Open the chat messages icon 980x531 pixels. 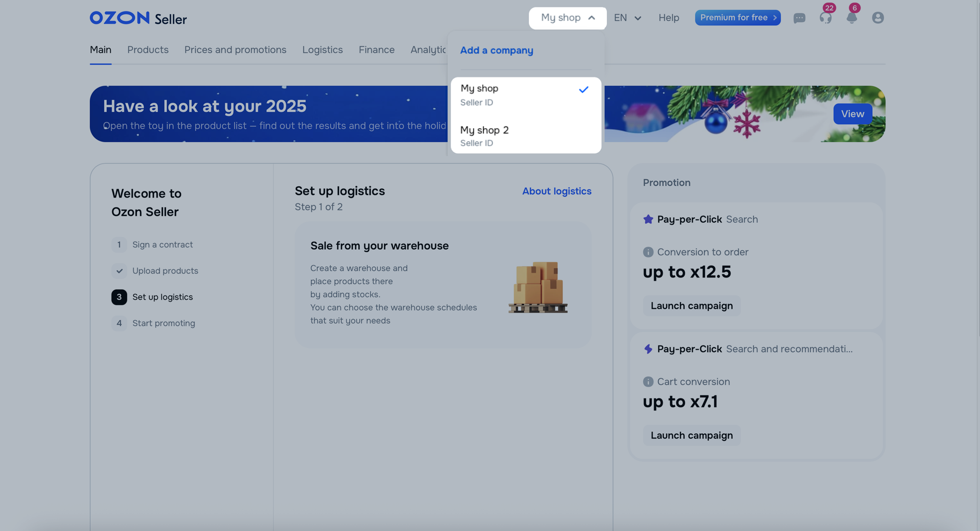[799, 18]
